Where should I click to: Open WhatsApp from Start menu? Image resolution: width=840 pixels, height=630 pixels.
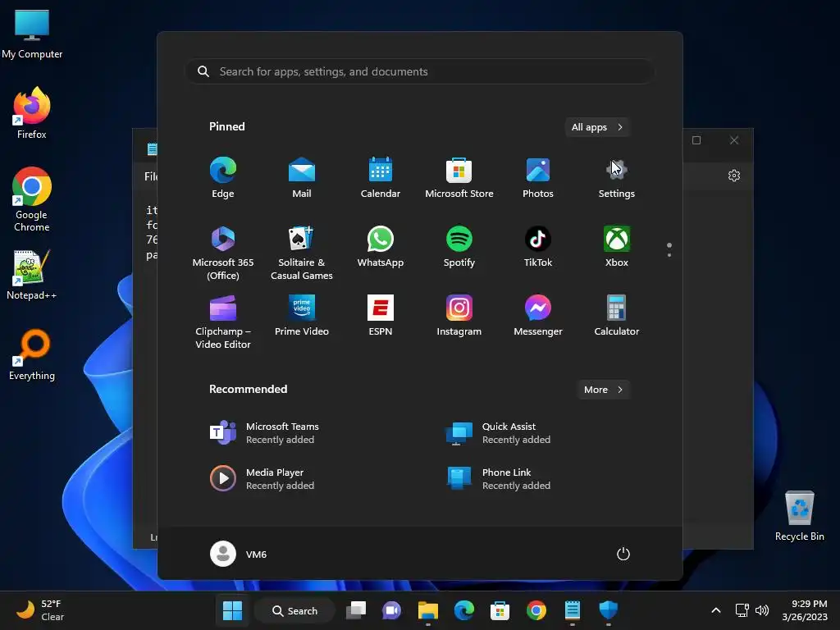[381, 247]
